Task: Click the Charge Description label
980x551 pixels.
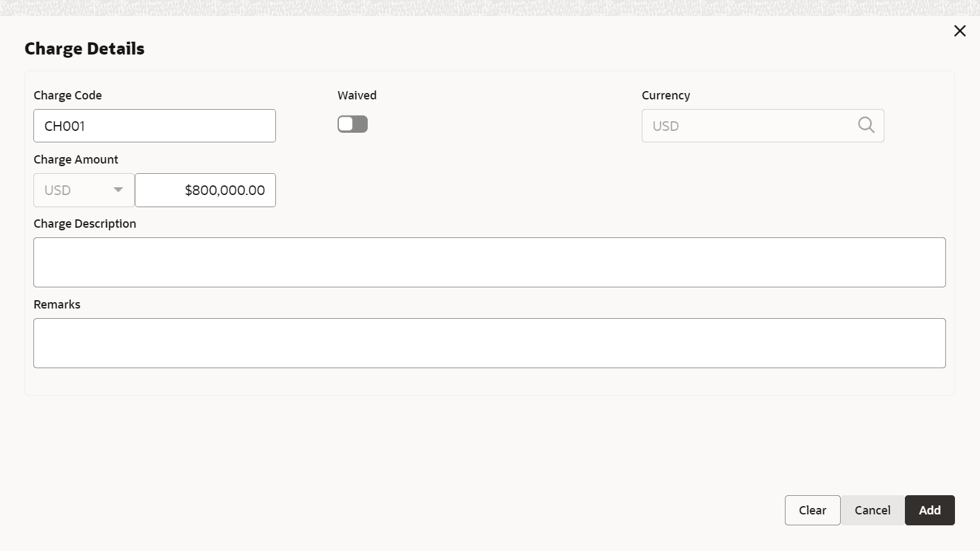Action: (x=85, y=223)
